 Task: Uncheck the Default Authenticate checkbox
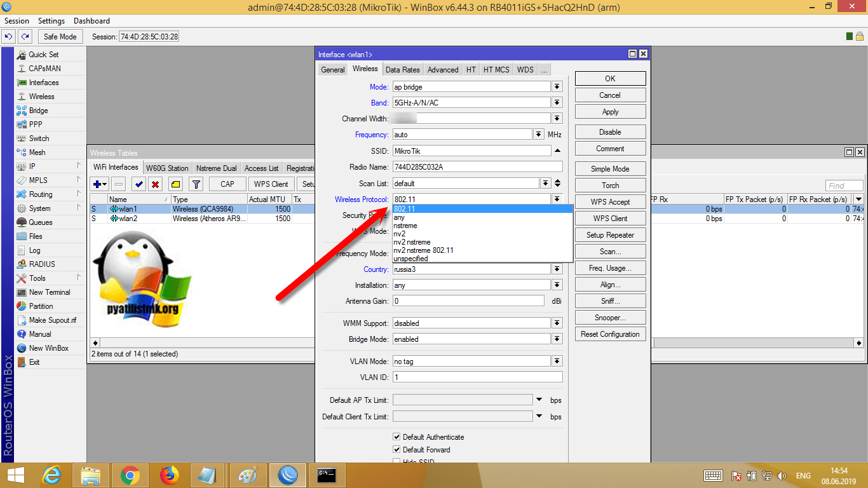click(x=397, y=437)
